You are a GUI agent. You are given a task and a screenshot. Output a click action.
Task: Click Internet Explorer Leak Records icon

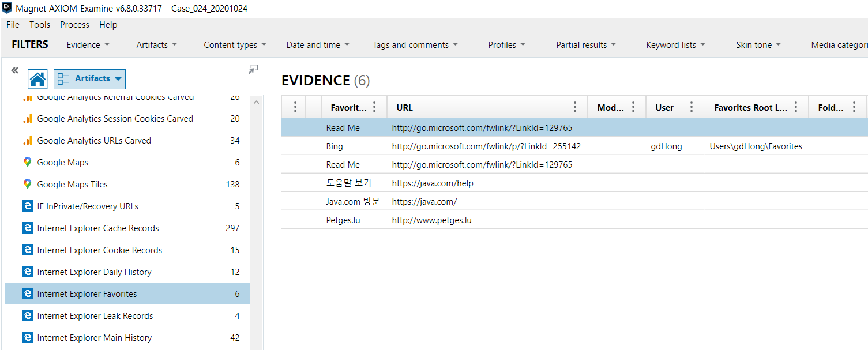click(x=27, y=316)
